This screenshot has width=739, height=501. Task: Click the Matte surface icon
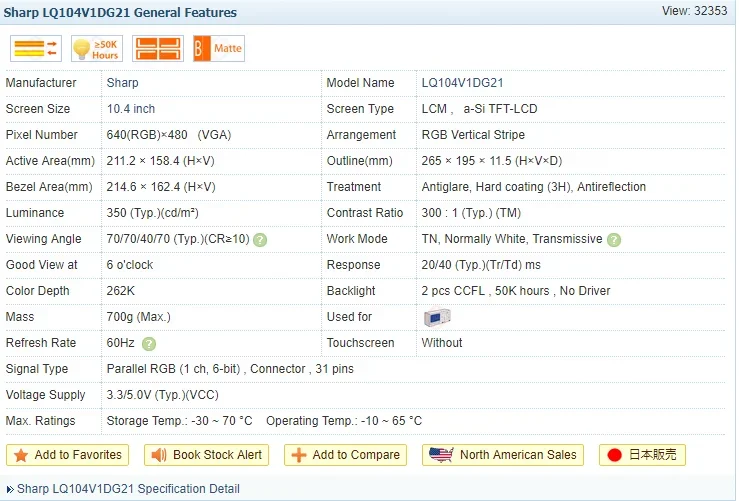click(219, 49)
